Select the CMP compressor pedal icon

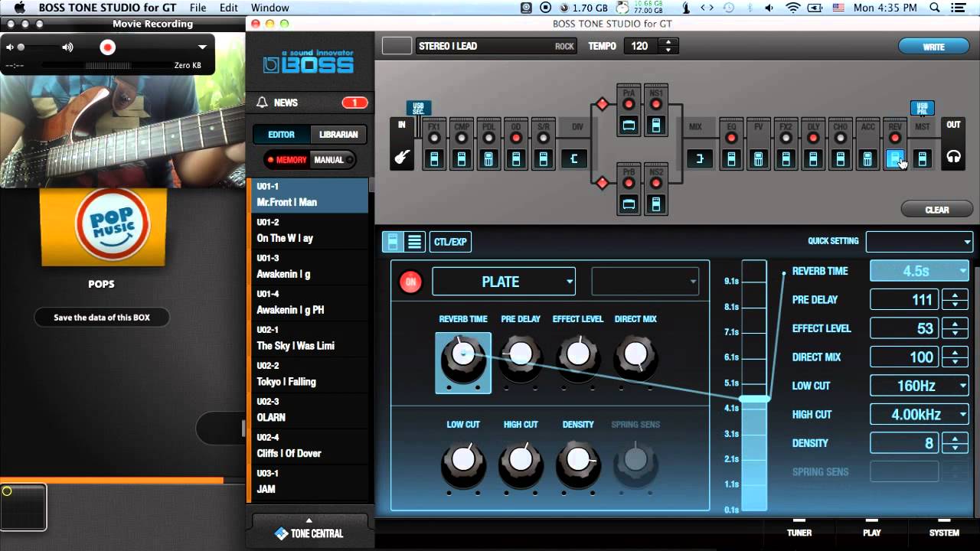point(461,159)
